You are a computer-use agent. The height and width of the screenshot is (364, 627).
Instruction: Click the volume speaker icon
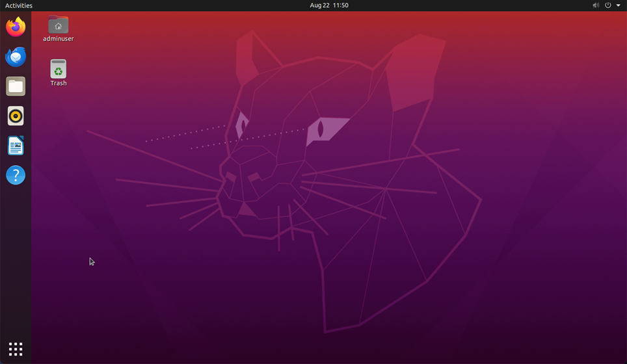coord(596,5)
